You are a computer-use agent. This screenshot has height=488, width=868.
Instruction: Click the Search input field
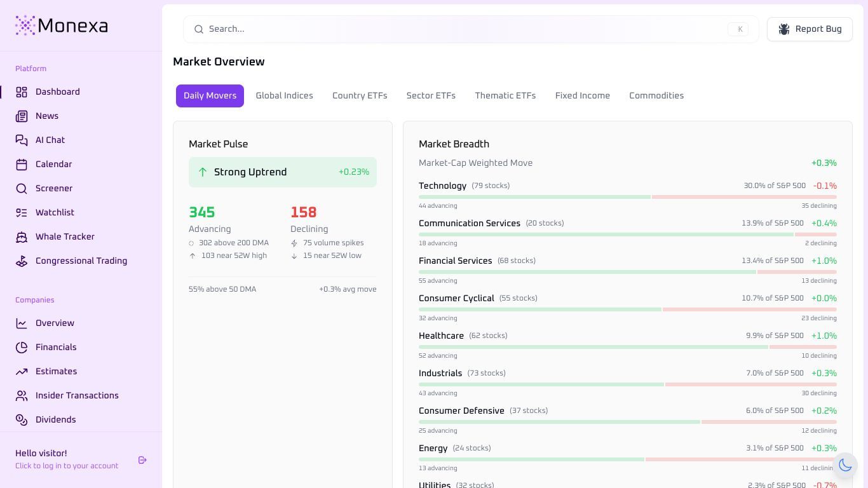tap(471, 29)
